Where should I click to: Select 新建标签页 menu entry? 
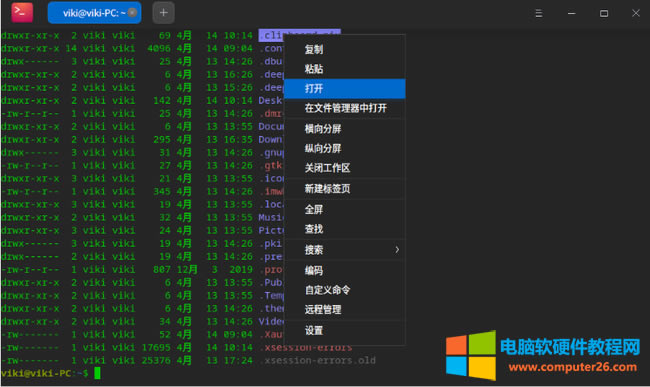pyautogui.click(x=344, y=189)
